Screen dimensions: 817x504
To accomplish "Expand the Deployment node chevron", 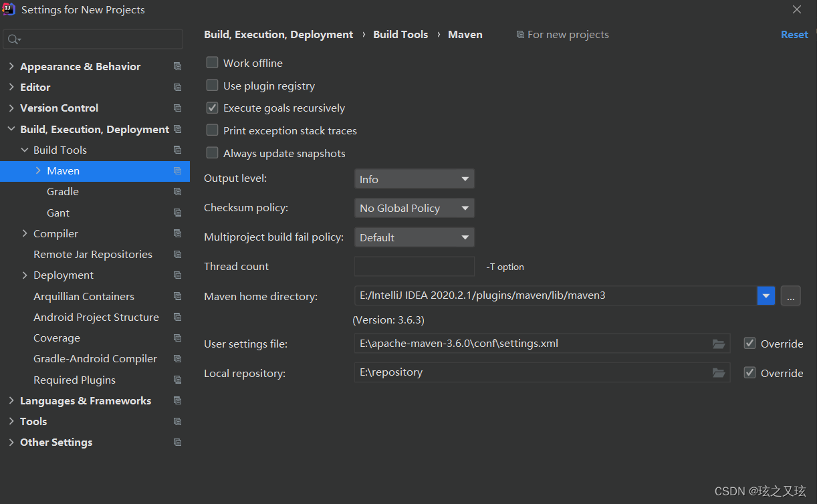I will pyautogui.click(x=25, y=275).
